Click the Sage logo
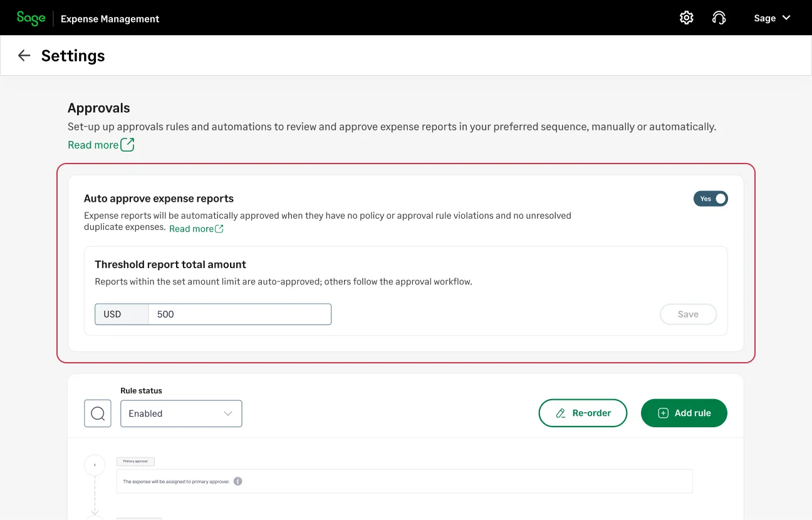The image size is (812, 520). click(x=31, y=18)
